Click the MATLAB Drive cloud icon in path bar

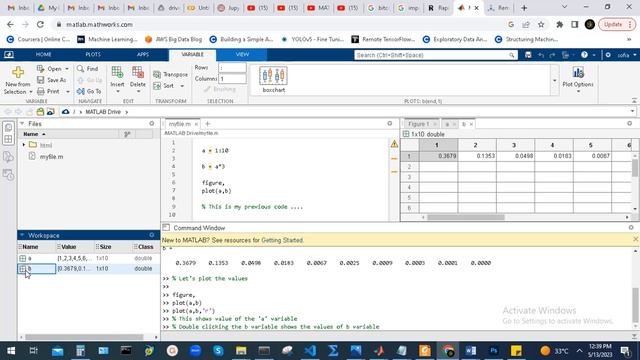pyautogui.click(x=65, y=111)
